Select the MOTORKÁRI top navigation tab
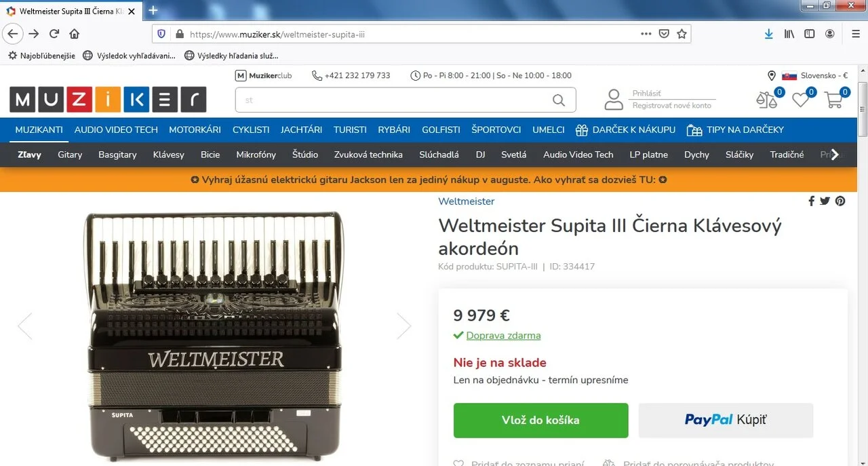Image resolution: width=868 pixels, height=466 pixels. click(195, 130)
